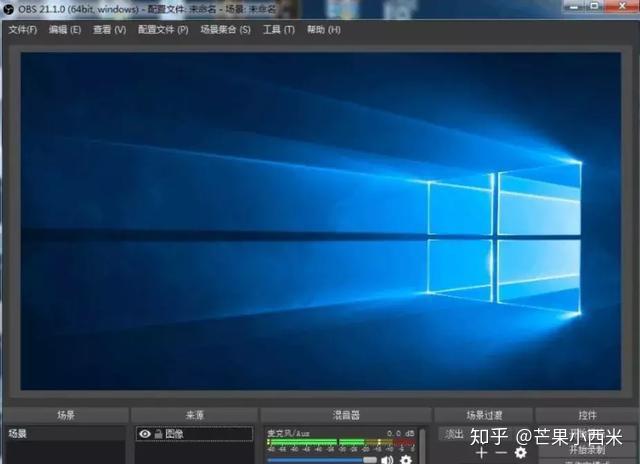Open 麦克风/Aux mixer settings gear

click(406, 460)
